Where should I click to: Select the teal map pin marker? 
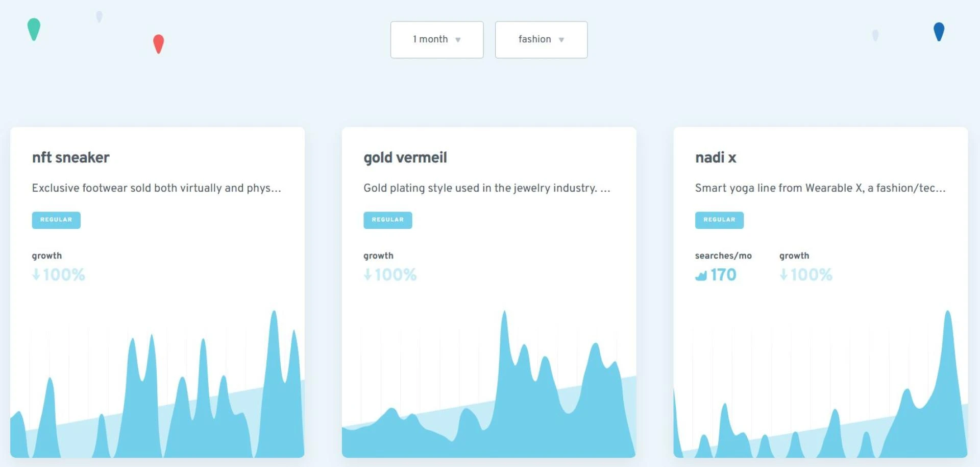point(34,29)
